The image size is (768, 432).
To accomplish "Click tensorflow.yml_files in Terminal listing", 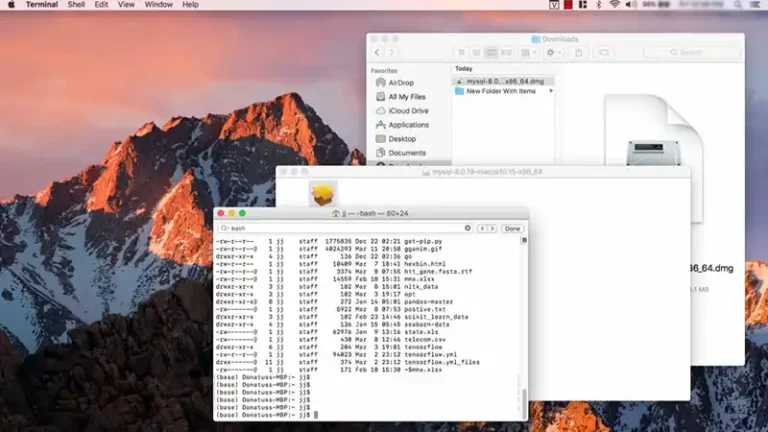I will click(442, 362).
